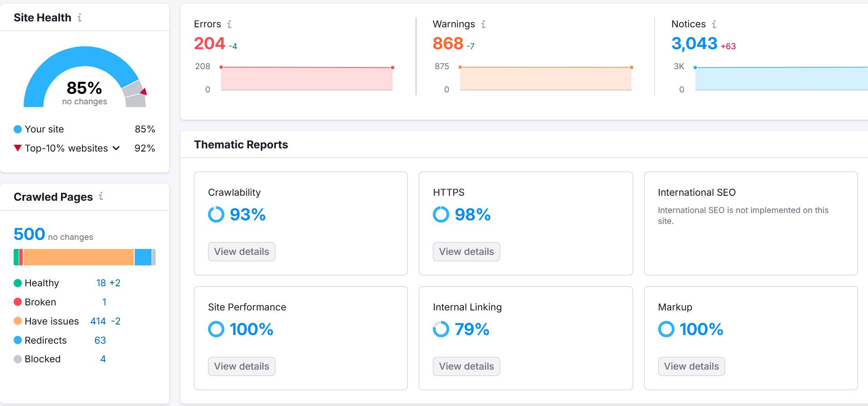Click the HTTPS donut chart icon
The height and width of the screenshot is (406, 868).
[x=441, y=214]
